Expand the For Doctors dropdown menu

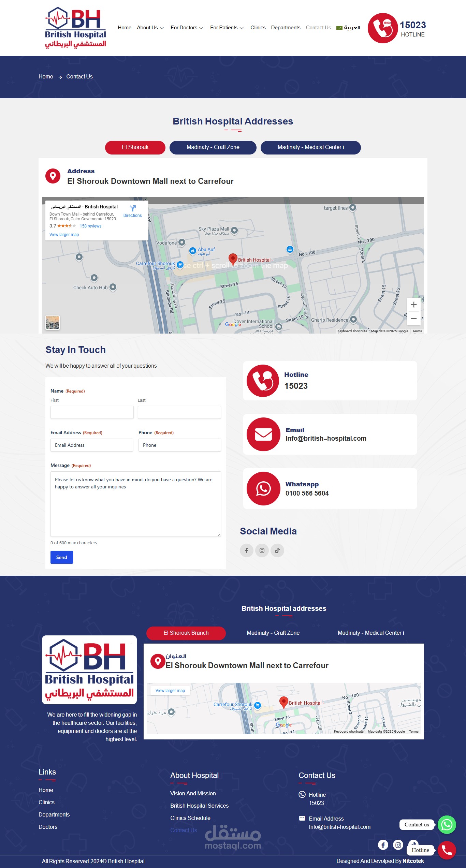pyautogui.click(x=187, y=28)
